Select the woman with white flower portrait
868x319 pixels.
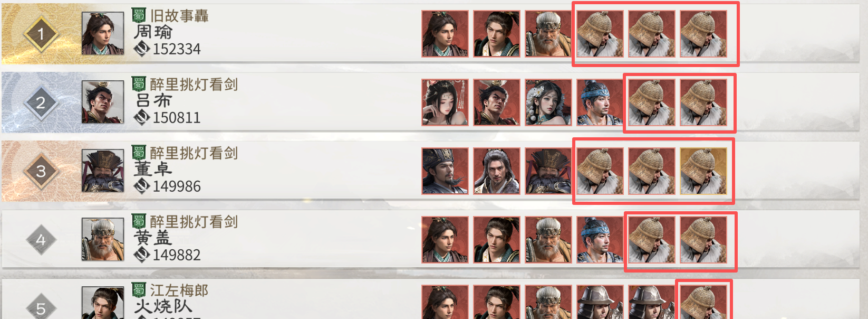548,102
